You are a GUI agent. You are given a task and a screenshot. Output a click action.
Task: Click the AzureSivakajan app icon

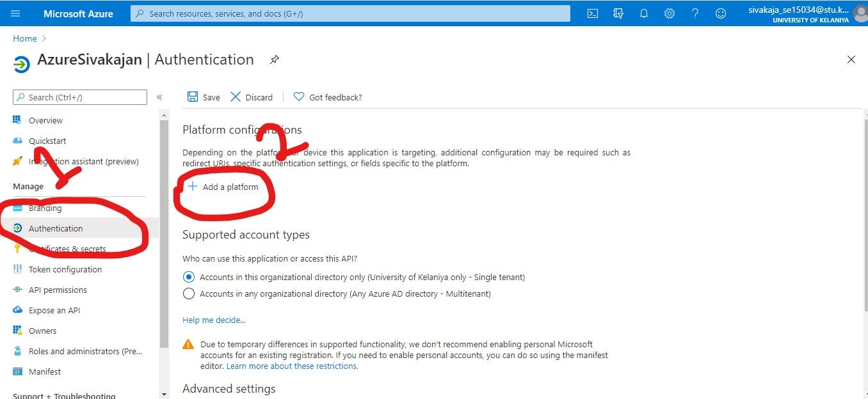coord(21,63)
